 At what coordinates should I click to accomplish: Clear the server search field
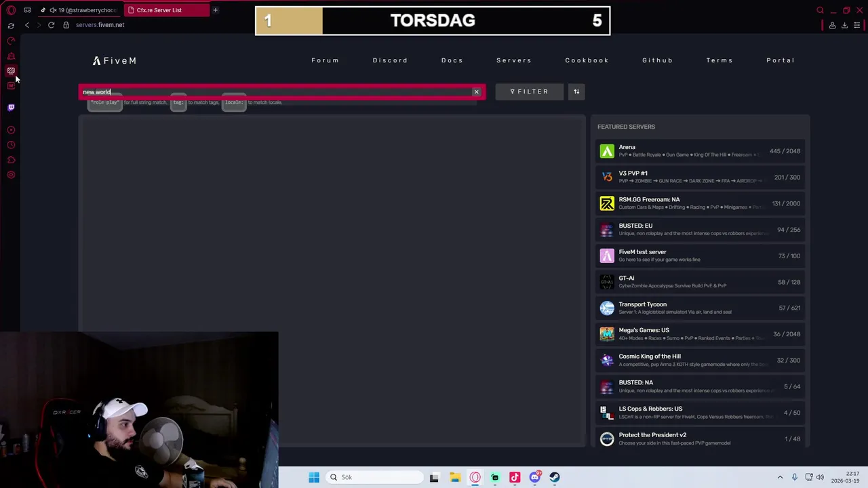tap(476, 91)
